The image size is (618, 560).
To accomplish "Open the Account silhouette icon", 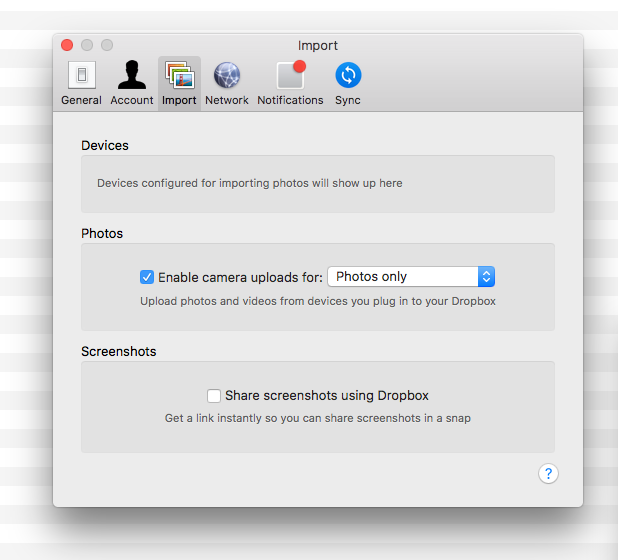I will [132, 74].
